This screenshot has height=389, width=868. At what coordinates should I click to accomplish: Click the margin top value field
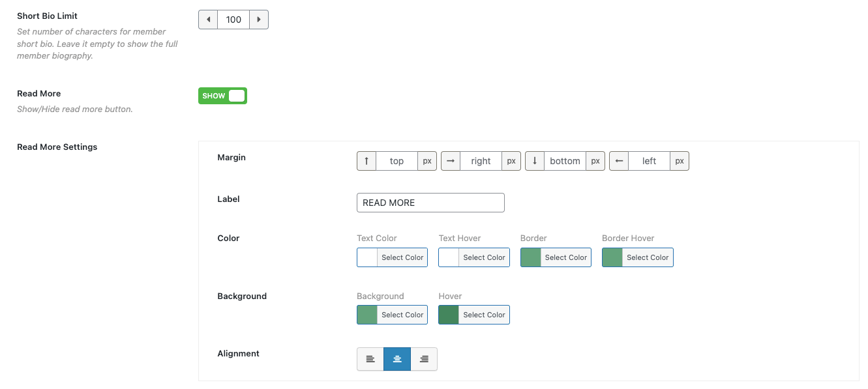tap(397, 161)
